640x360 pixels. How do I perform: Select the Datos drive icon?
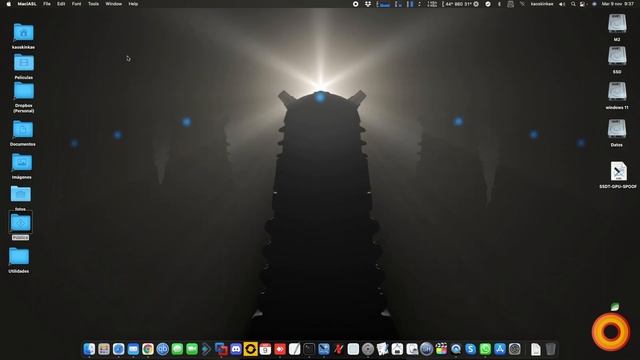coord(617,129)
